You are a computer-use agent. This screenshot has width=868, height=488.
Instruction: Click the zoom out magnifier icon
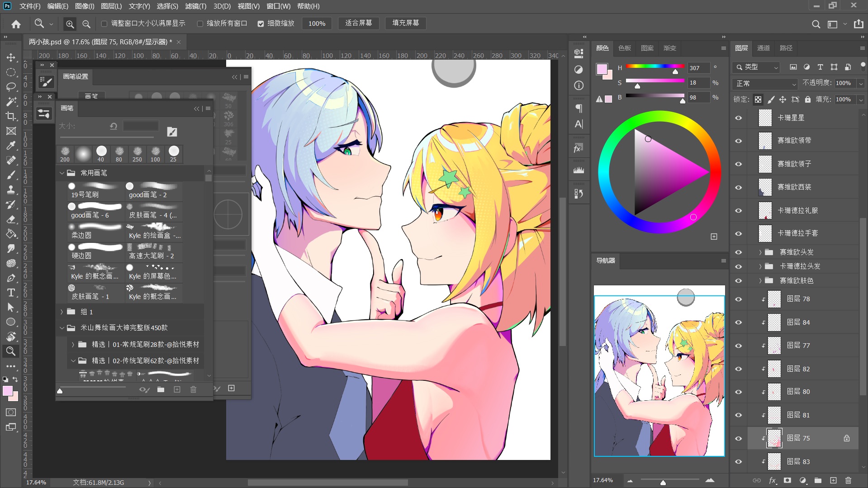coord(86,24)
